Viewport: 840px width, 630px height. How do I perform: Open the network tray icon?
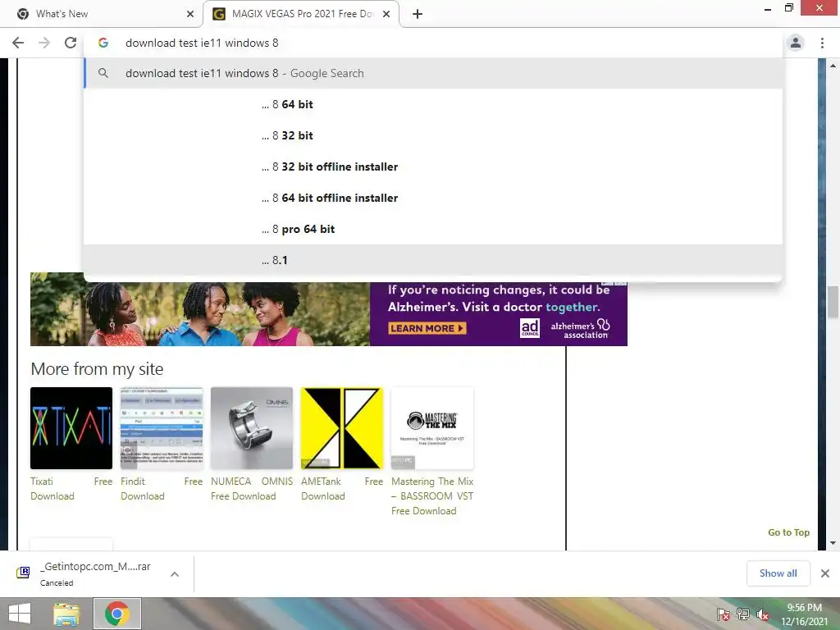click(742, 614)
